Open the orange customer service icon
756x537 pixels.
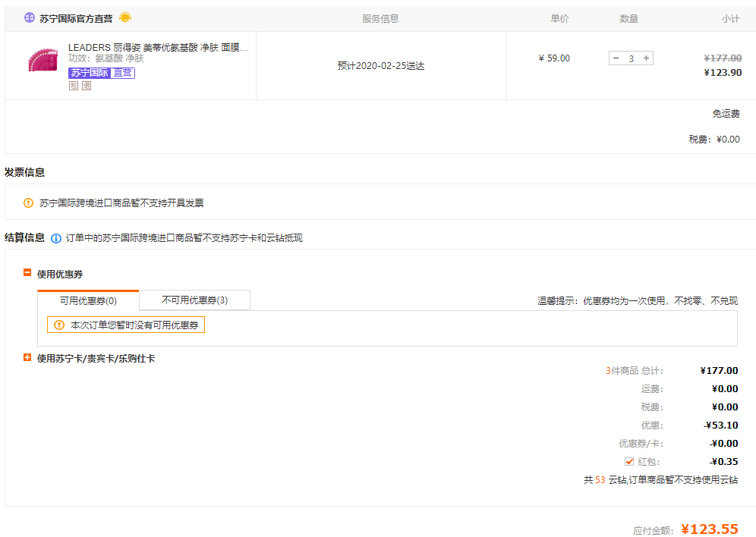tap(125, 17)
